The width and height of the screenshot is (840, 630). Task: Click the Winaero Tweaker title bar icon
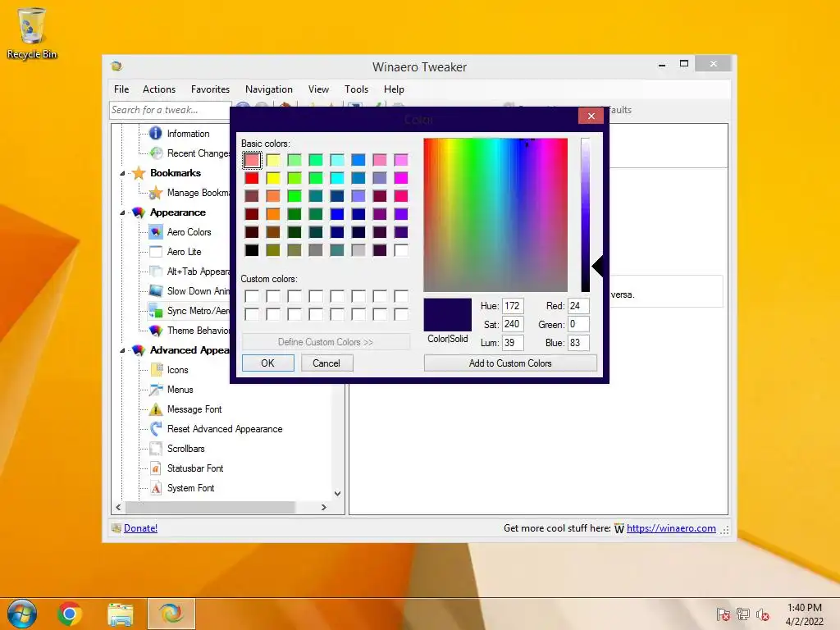click(x=116, y=66)
